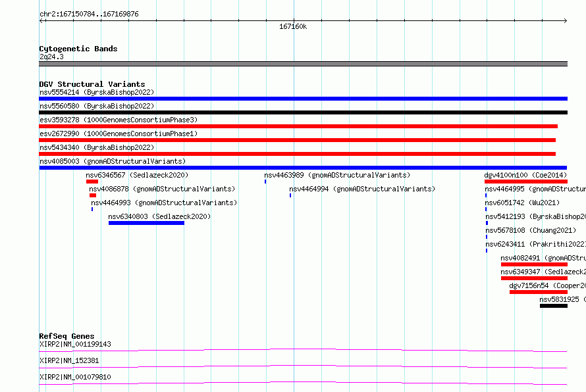This screenshot has height=392, width=586.
Task: Click the right arrowhead of the ruler
Action: coord(565,21)
